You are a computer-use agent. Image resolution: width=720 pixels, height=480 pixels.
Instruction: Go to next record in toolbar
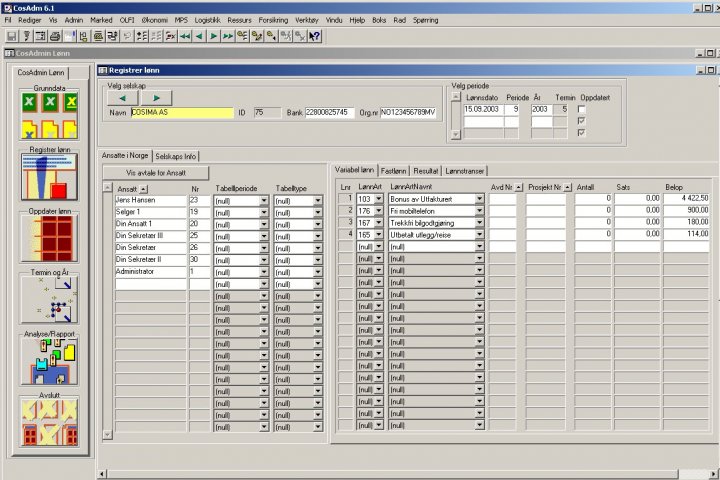click(214, 36)
